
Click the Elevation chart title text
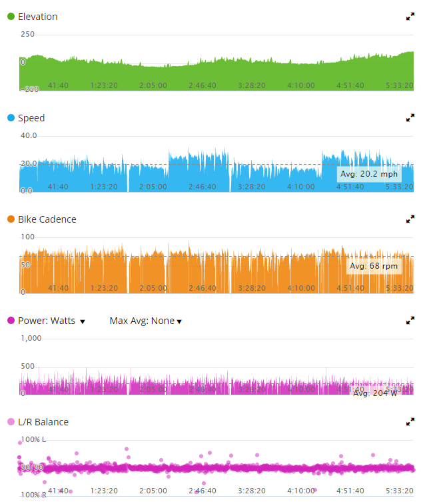(37, 17)
